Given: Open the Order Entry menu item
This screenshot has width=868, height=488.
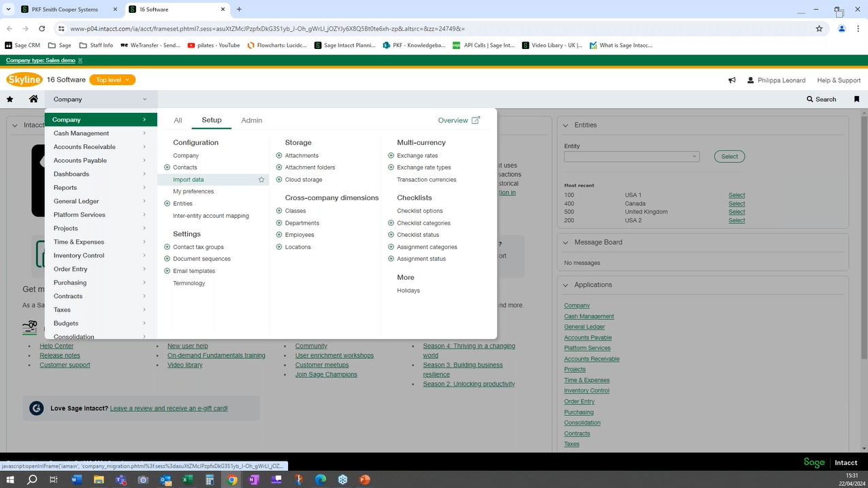Looking at the screenshot, I should pyautogui.click(x=101, y=269).
